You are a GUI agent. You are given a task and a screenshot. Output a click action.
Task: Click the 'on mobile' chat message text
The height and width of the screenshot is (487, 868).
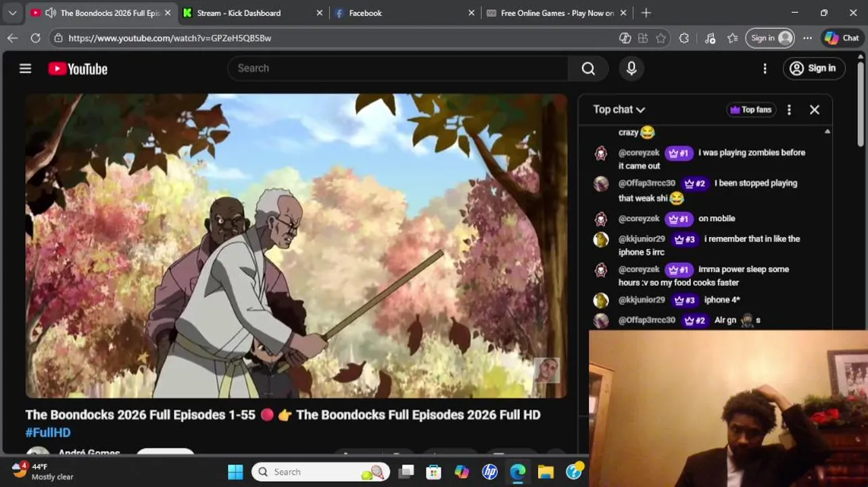[717, 218]
